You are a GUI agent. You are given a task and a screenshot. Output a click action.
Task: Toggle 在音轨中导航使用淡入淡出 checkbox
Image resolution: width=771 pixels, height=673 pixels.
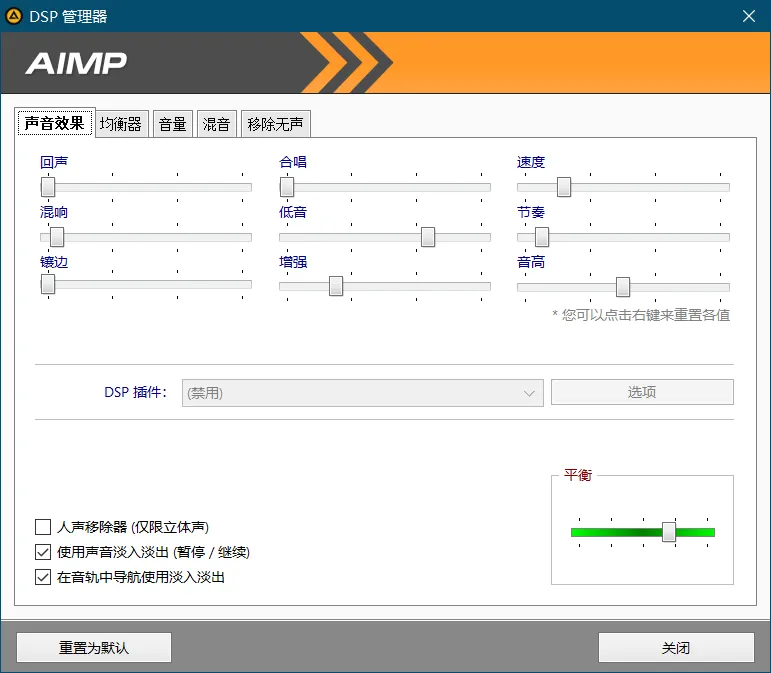click(x=43, y=577)
